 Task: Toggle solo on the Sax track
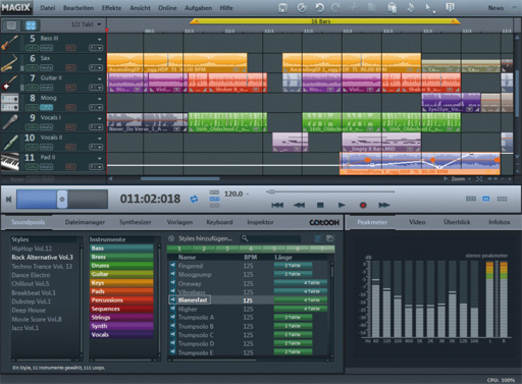pyautogui.click(x=32, y=68)
